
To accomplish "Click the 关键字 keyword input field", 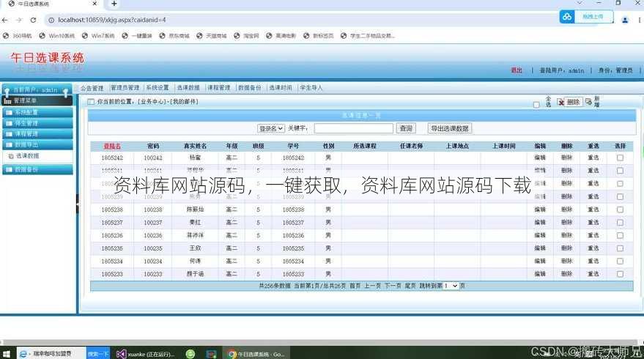I will pos(354,128).
